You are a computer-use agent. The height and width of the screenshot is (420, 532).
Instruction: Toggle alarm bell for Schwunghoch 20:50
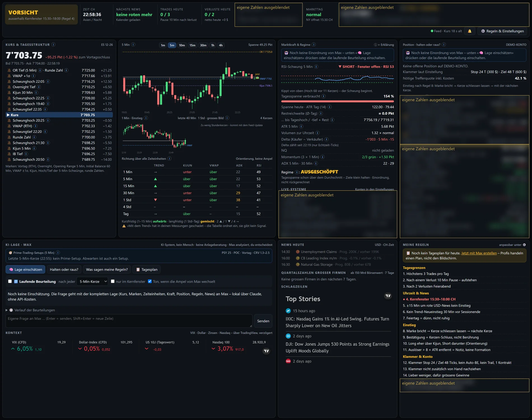(x=9, y=160)
